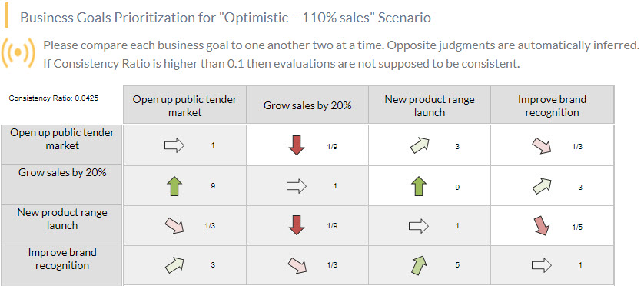This screenshot has width=644, height=286.
Task: Click pink arrow for New product range vs Open up public tender
Action: point(174,226)
